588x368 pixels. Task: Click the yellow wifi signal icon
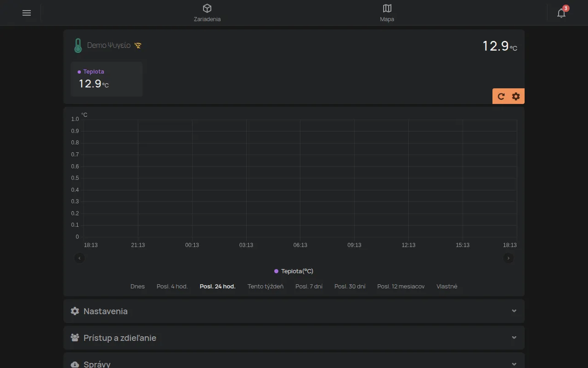pyautogui.click(x=138, y=46)
